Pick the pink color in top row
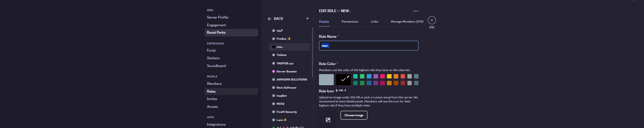This screenshot has width=644, height=128. (x=383, y=76)
